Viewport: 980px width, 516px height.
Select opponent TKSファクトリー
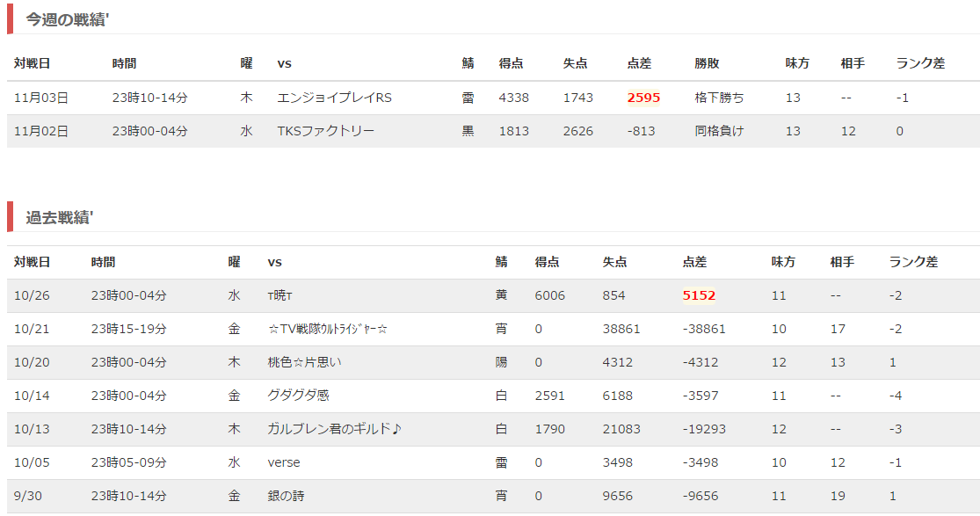(x=325, y=131)
